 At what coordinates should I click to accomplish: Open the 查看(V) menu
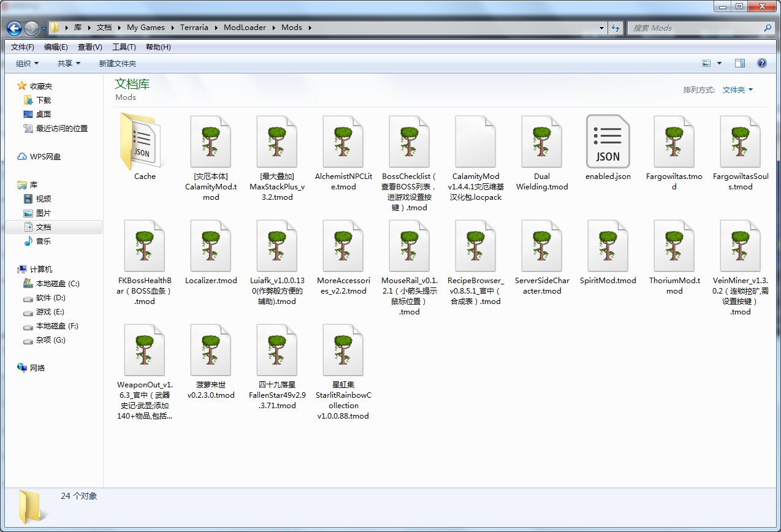pyautogui.click(x=90, y=47)
